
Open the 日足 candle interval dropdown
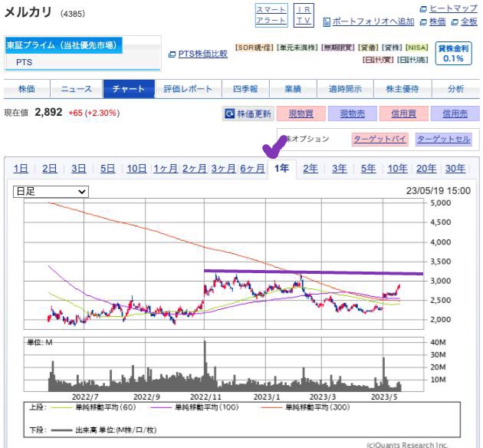[51, 192]
